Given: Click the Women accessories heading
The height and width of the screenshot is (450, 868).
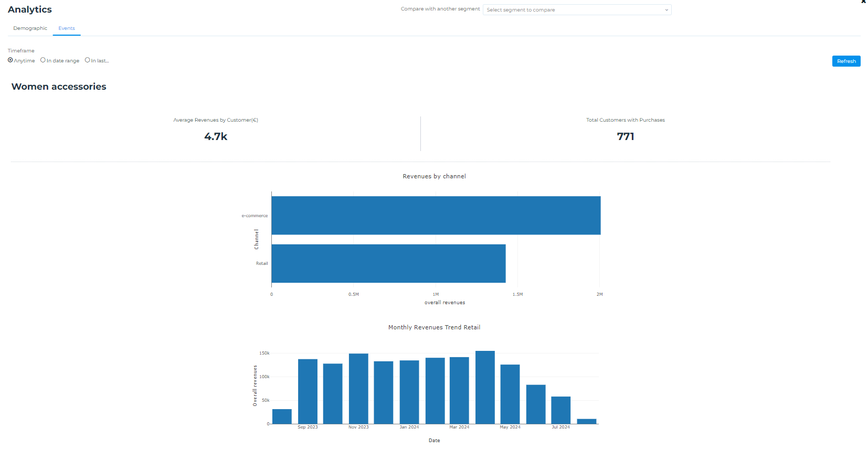Looking at the screenshot, I should pos(59,87).
